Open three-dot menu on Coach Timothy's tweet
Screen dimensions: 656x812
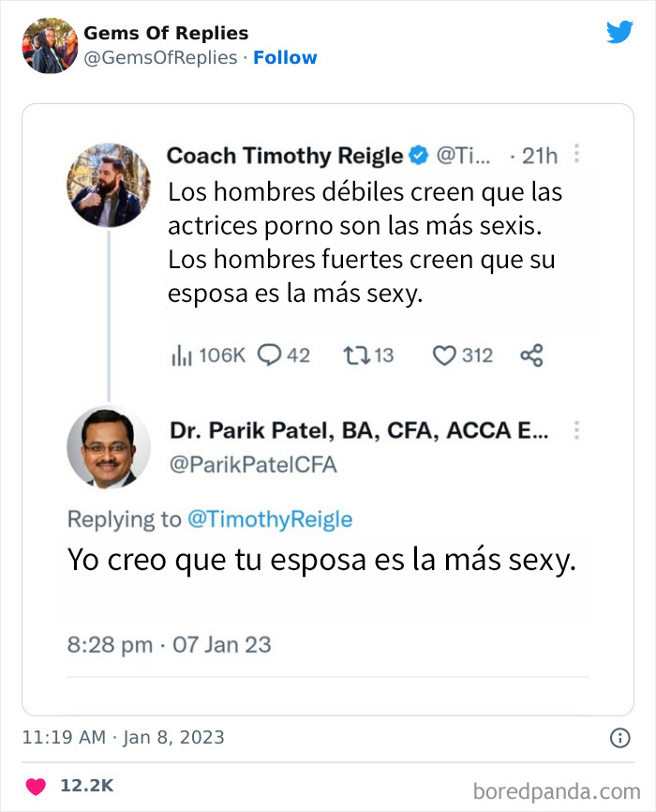(x=577, y=154)
